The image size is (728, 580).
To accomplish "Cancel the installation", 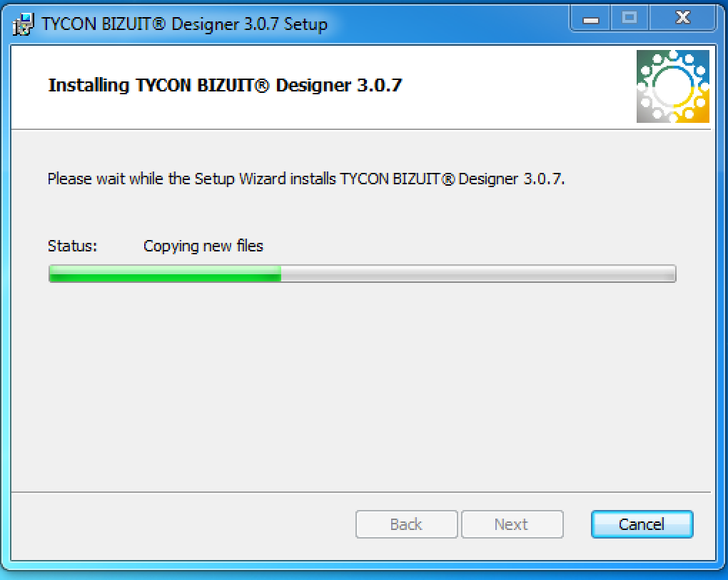I will coord(642,524).
